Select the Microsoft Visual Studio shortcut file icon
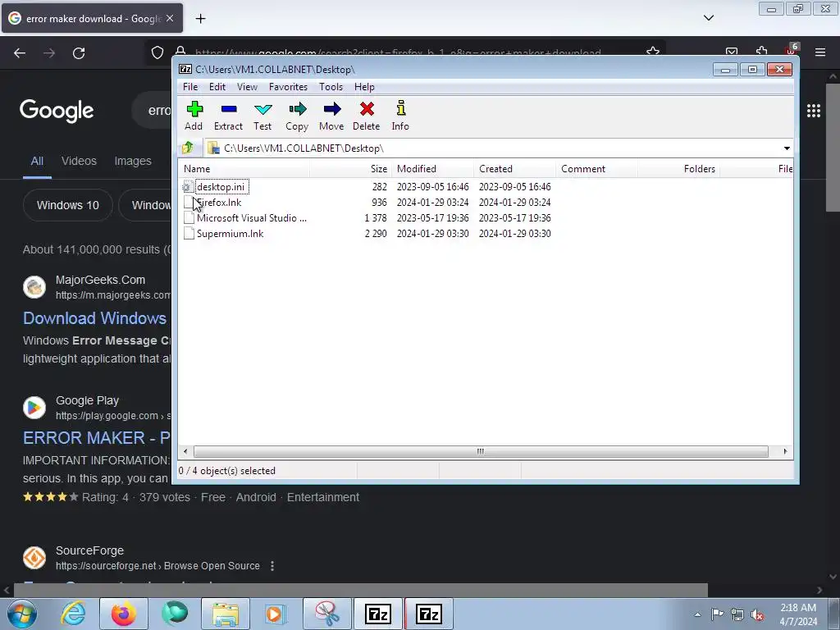The image size is (840, 630). 189,218
